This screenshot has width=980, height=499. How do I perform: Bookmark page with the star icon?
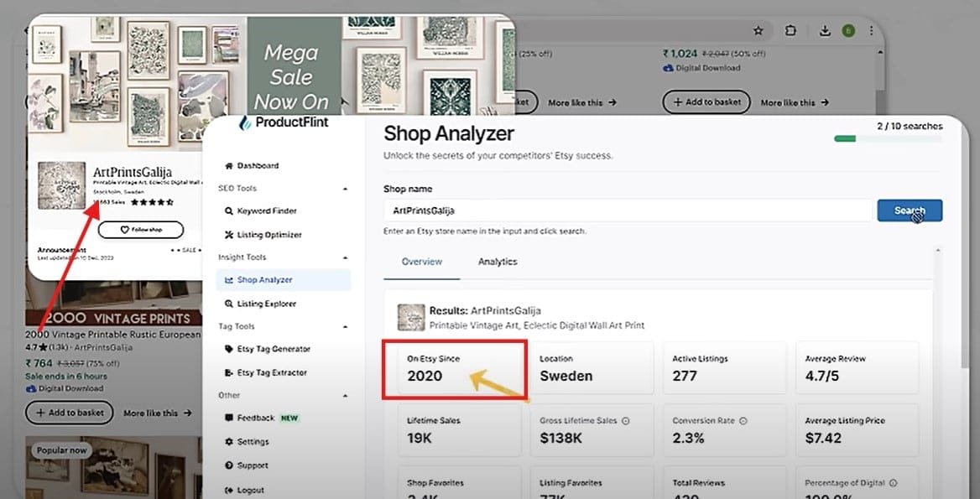[758, 31]
